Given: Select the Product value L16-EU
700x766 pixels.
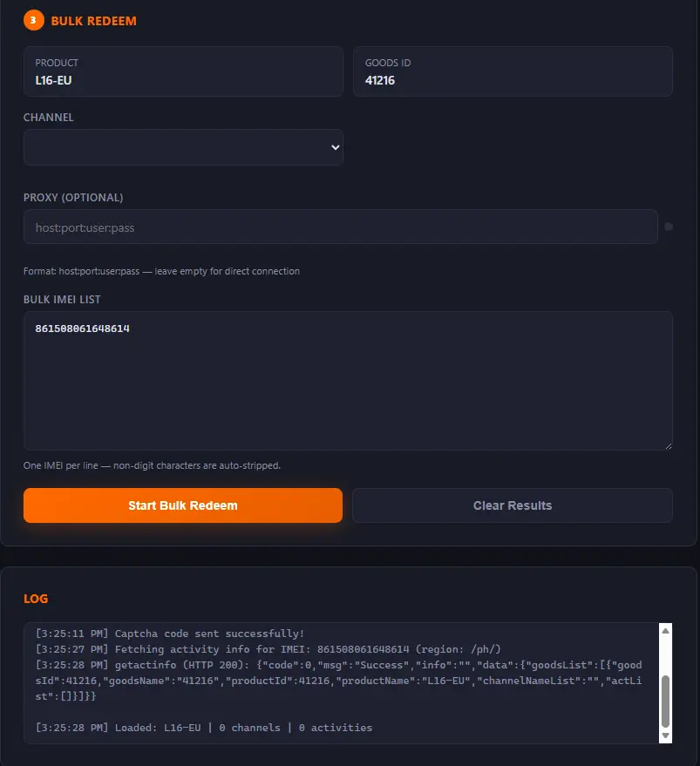Looking at the screenshot, I should pos(53,80).
